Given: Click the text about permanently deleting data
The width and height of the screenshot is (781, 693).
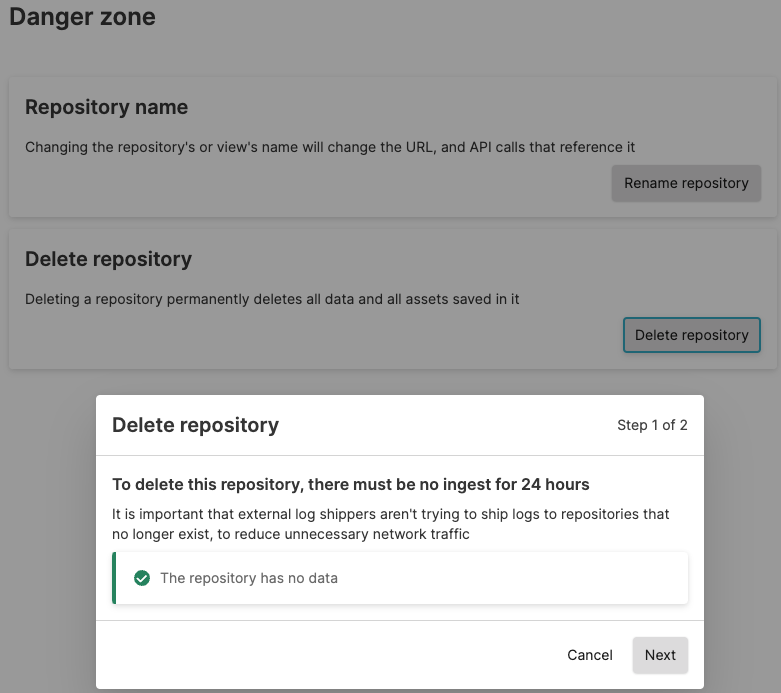Looking at the screenshot, I should 272,299.
